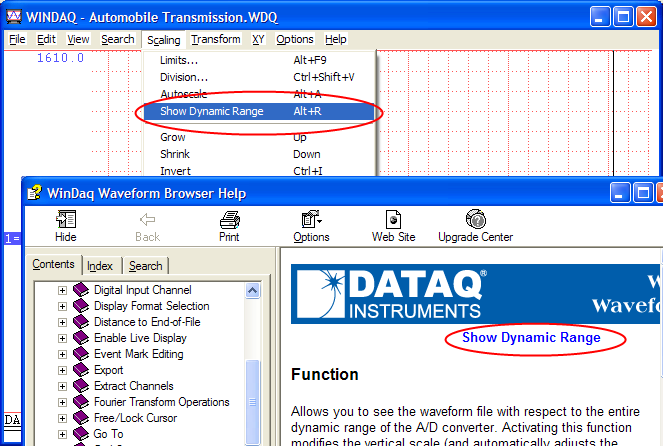Expand the Display Format Selection topic
Image resolution: width=663 pixels, height=446 pixels.
click(x=62, y=306)
